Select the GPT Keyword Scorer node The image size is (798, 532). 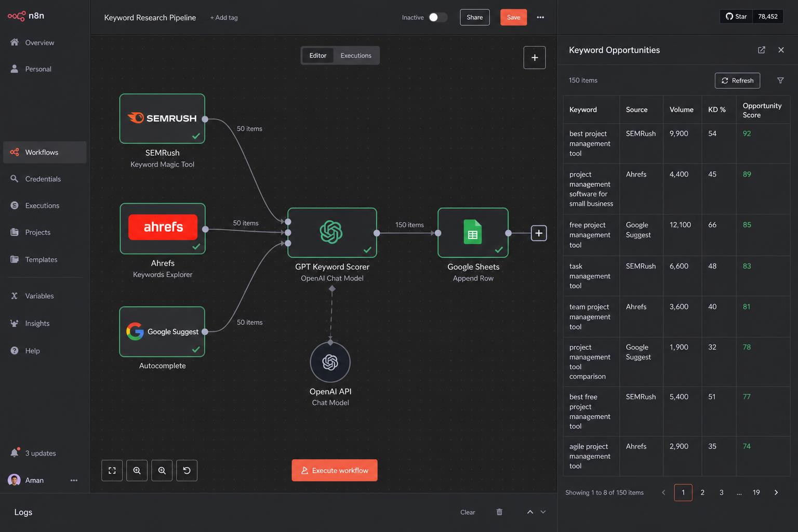pyautogui.click(x=332, y=233)
